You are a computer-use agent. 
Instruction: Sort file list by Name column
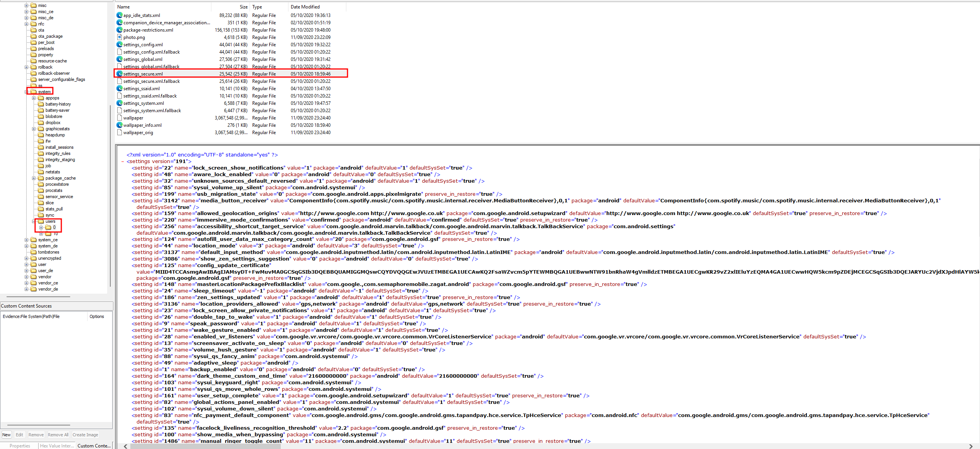pos(163,7)
